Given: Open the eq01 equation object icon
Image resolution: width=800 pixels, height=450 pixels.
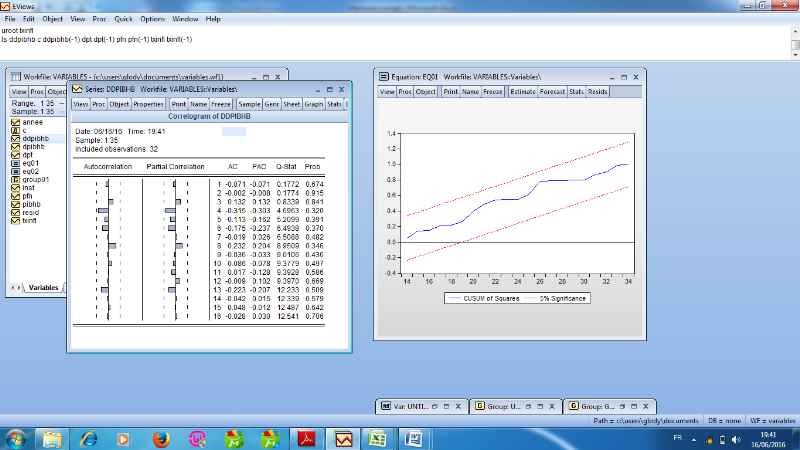Looking at the screenshot, I should 15,163.
